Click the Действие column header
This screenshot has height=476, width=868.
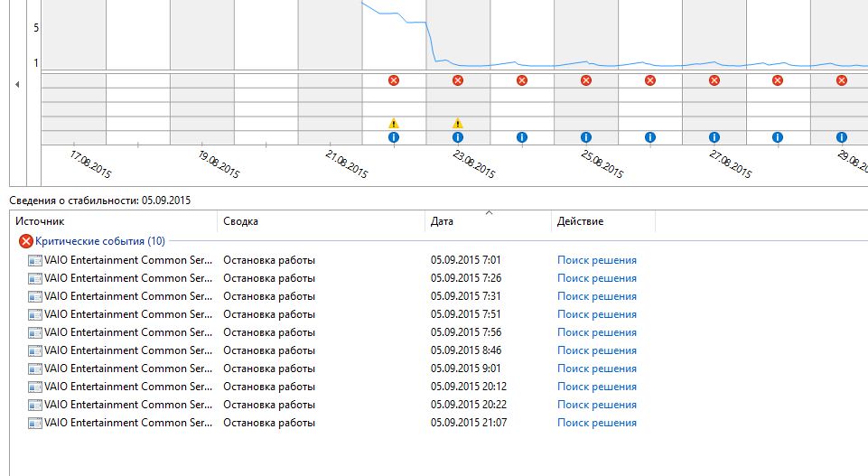pos(602,221)
